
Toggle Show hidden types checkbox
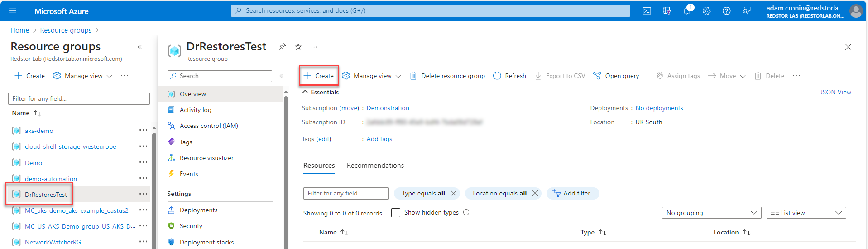pyautogui.click(x=396, y=213)
